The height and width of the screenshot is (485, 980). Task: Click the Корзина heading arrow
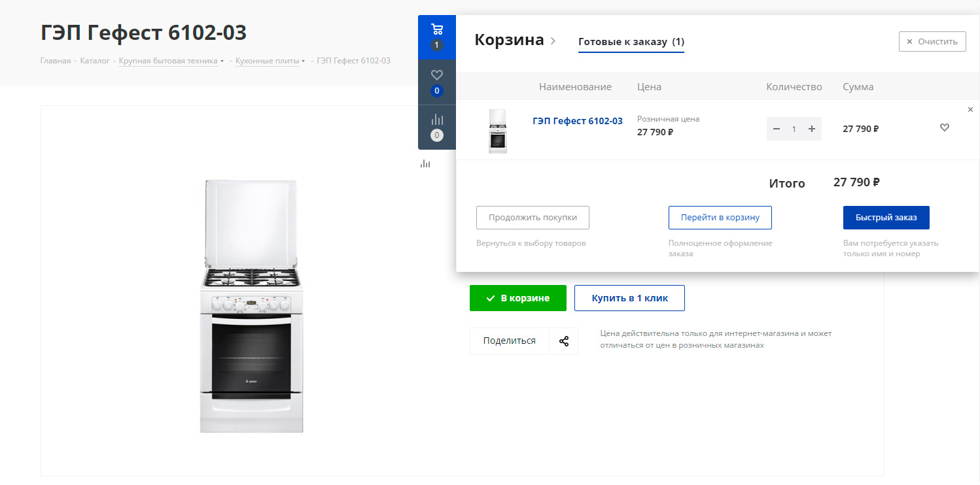[553, 41]
